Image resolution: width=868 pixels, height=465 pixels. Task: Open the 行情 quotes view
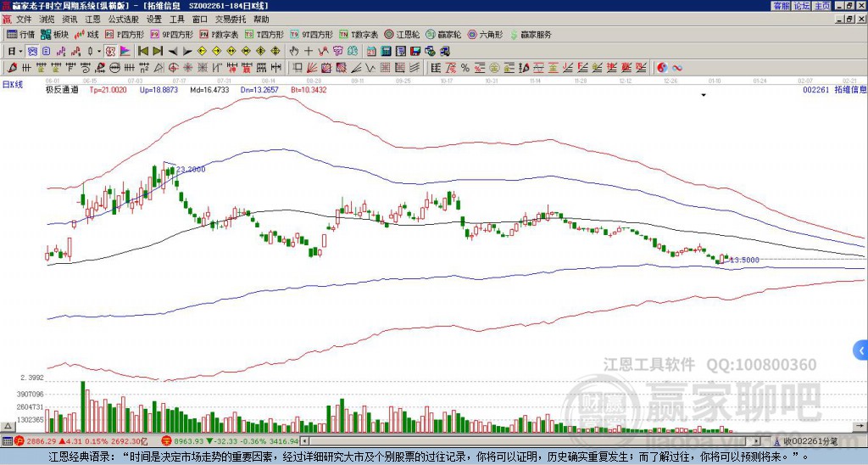[x=20, y=34]
